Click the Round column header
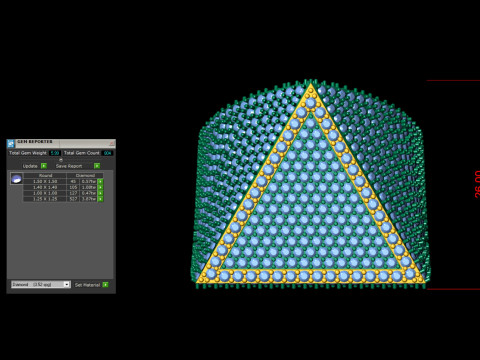480x360 pixels. pos(45,176)
